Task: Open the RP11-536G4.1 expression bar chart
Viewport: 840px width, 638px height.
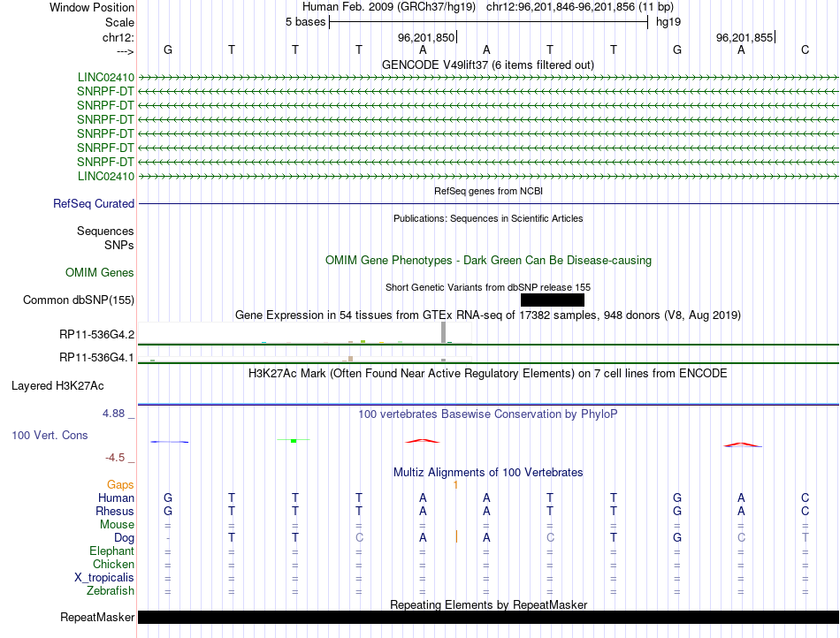Action: pos(304,358)
